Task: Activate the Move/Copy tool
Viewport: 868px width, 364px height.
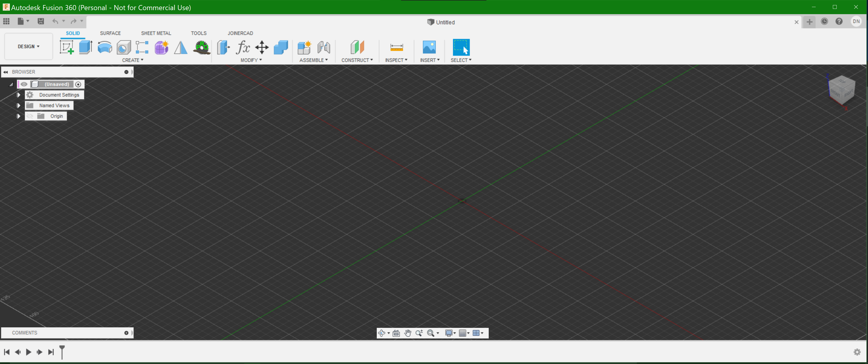Action: [x=262, y=47]
